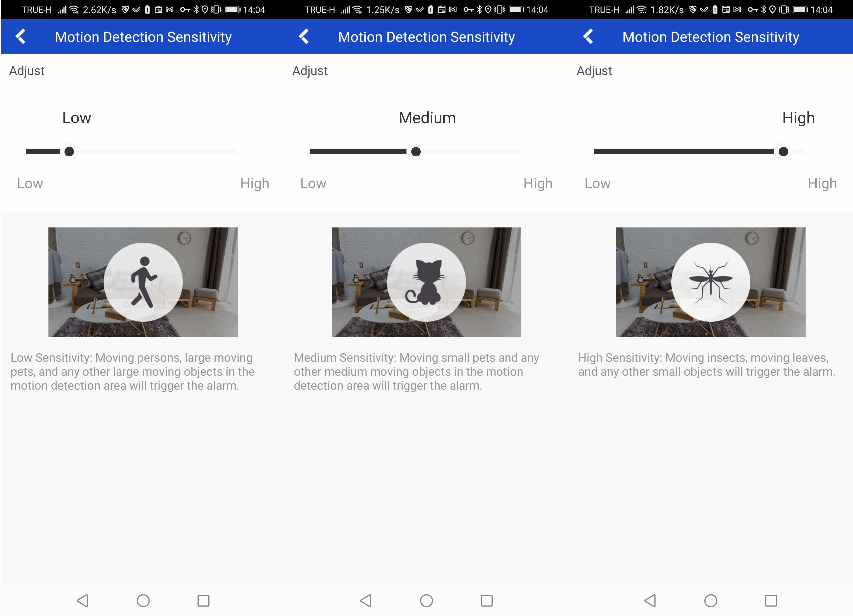
Task: Tap the back arrow on the Low sensitivity screen
Action: pyautogui.click(x=21, y=37)
